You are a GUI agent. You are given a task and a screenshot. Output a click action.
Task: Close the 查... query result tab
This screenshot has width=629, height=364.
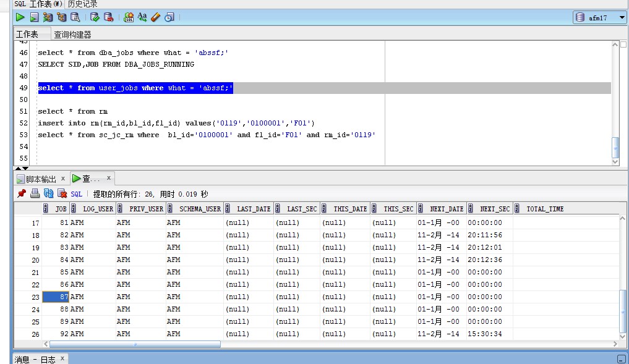[109, 178]
